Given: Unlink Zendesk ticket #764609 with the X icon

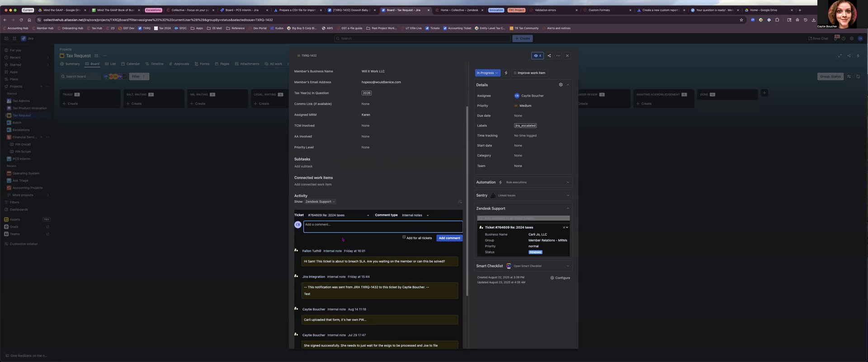Looking at the screenshot, I should (x=564, y=228).
